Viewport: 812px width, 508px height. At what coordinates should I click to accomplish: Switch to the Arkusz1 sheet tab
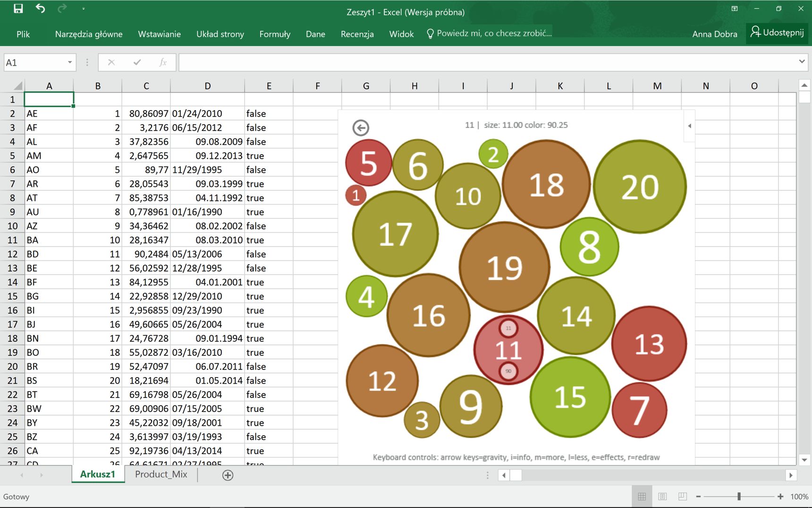(98, 474)
